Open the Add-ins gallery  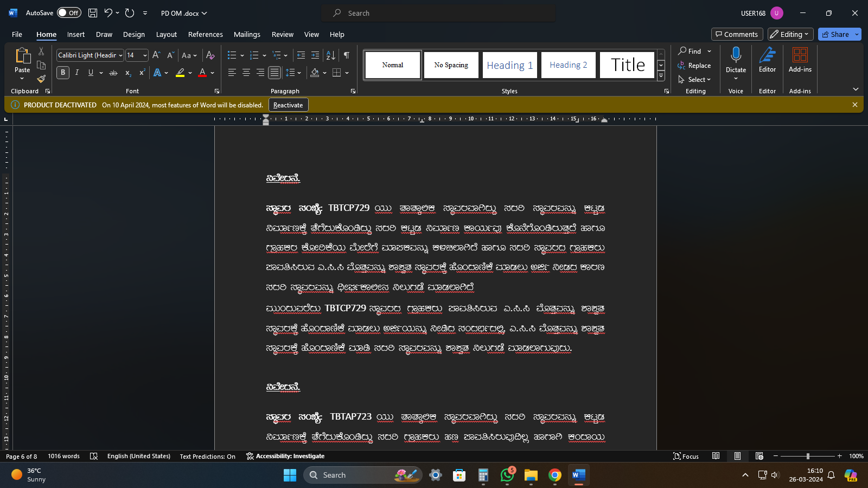(x=800, y=60)
